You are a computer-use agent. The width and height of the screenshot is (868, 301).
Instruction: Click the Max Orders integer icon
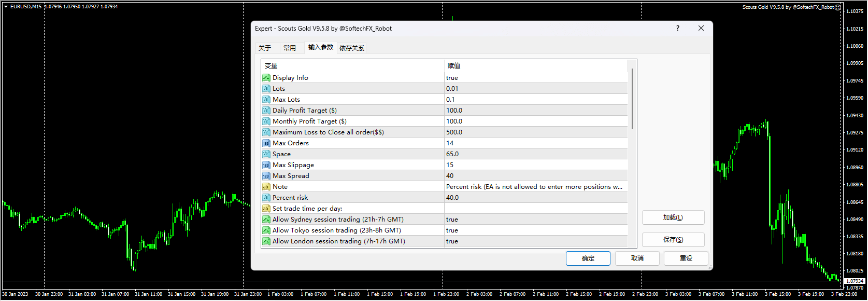tap(266, 143)
